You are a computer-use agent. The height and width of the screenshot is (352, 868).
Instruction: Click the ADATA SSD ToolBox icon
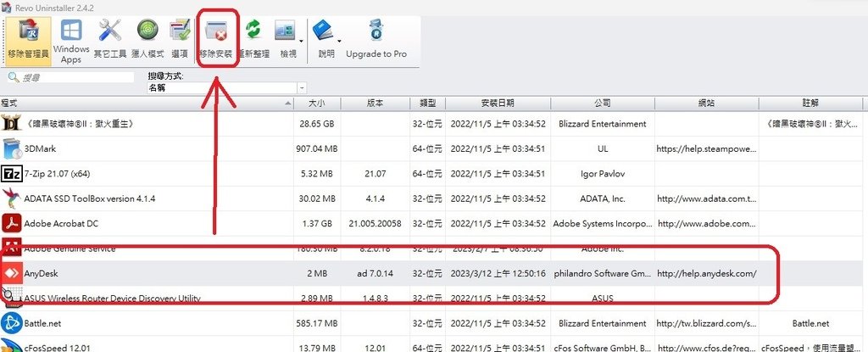pyautogui.click(x=12, y=198)
